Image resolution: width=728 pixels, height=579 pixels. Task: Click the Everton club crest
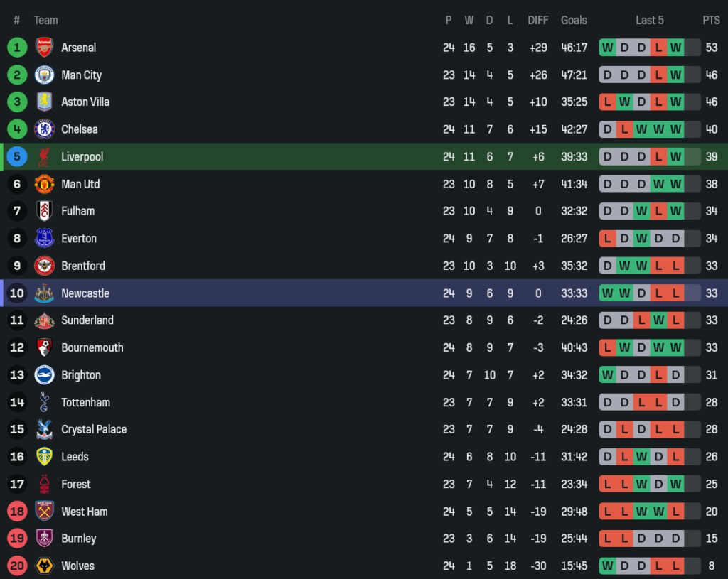point(44,238)
